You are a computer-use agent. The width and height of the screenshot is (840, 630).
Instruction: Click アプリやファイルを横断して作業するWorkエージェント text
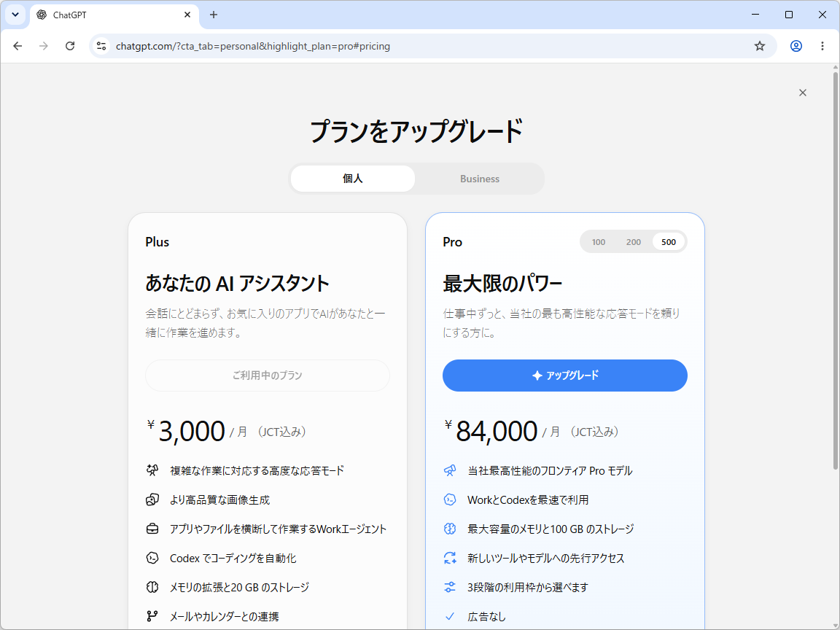click(x=278, y=529)
